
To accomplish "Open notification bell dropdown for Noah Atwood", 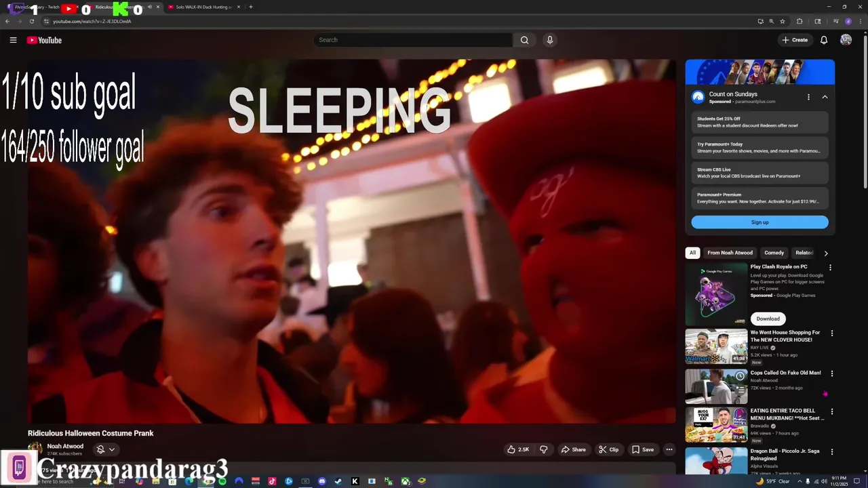I will [106, 449].
